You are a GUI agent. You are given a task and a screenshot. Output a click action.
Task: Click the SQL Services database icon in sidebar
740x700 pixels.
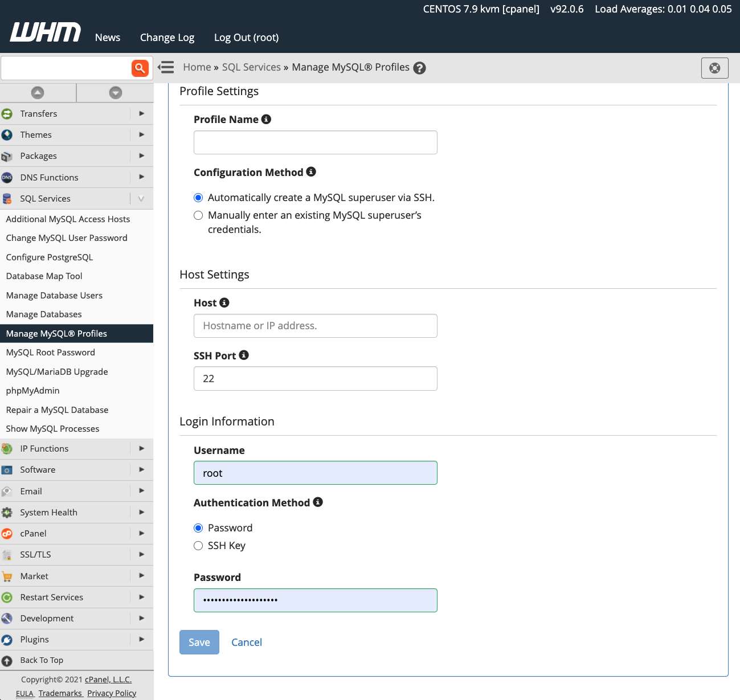pyautogui.click(x=7, y=198)
